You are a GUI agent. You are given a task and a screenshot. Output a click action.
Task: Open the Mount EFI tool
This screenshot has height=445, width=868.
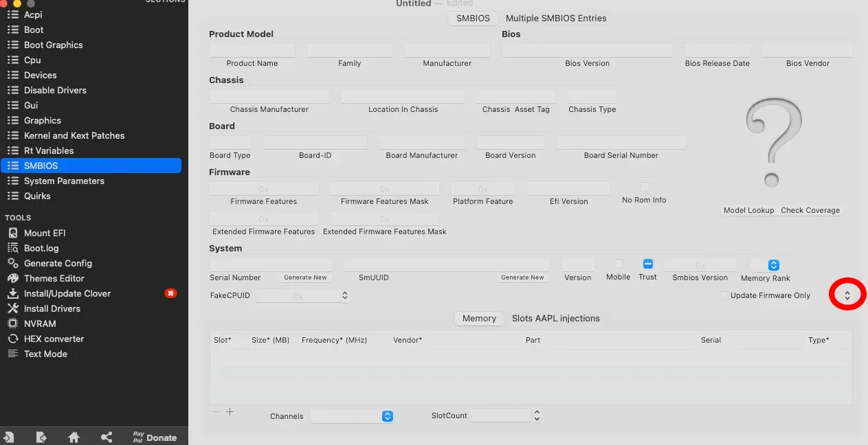coord(45,233)
